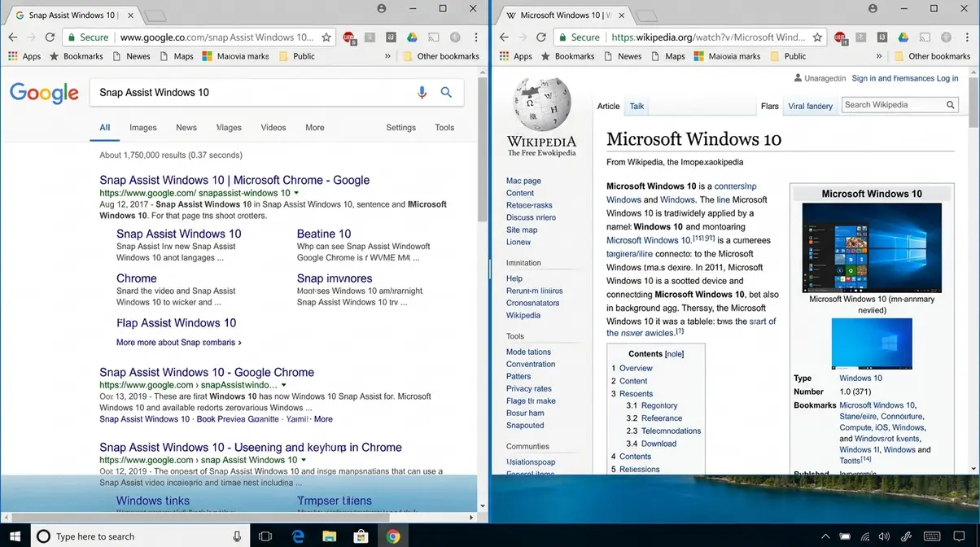Launch Microsoft Edge from the taskbar
Image resolution: width=980 pixels, height=547 pixels.
coord(298,536)
